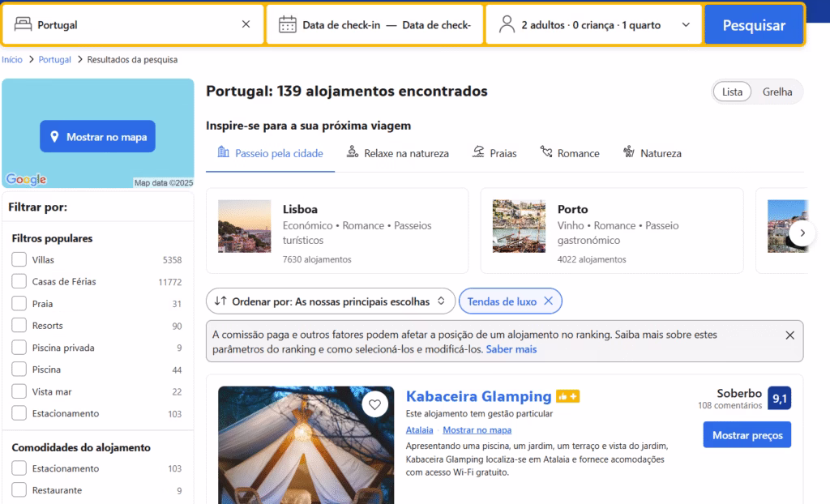830x504 pixels.
Task: Click the hearts icon on Romance tab
Action: point(545,152)
